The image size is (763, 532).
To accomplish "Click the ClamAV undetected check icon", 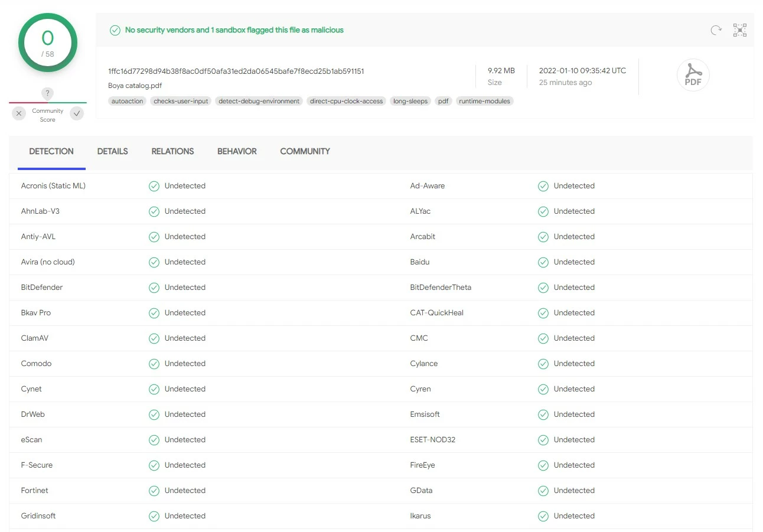I will 154,338.
